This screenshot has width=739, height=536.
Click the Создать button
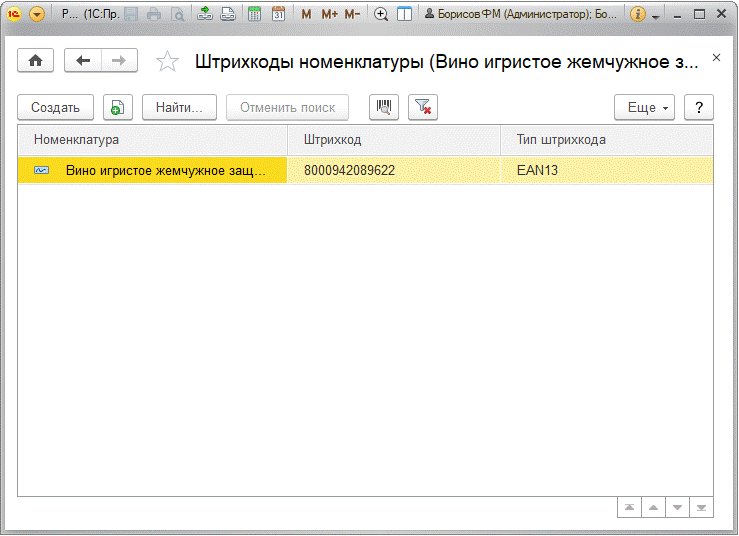[x=56, y=107]
